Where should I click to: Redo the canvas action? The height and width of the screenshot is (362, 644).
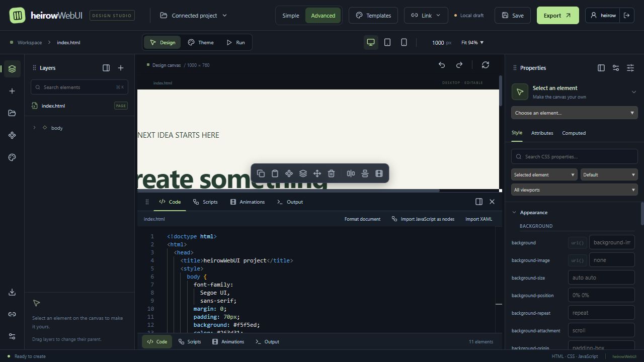[459, 65]
